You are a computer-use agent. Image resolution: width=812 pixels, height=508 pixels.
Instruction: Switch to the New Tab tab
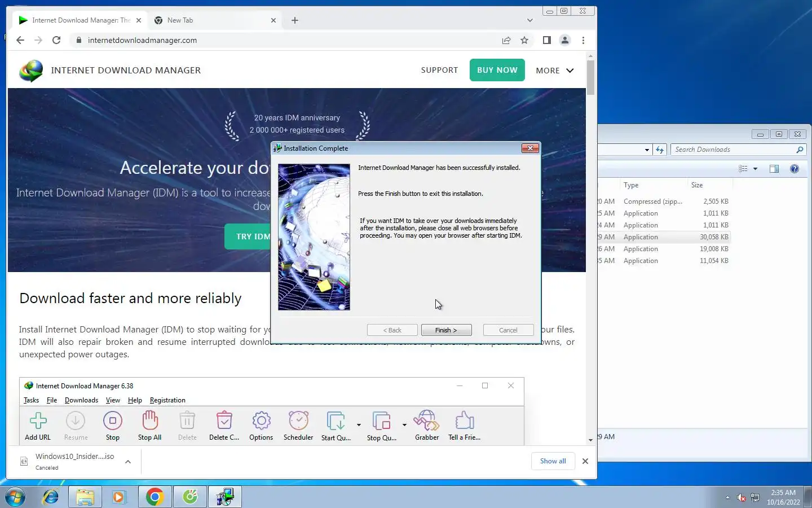[214, 20]
